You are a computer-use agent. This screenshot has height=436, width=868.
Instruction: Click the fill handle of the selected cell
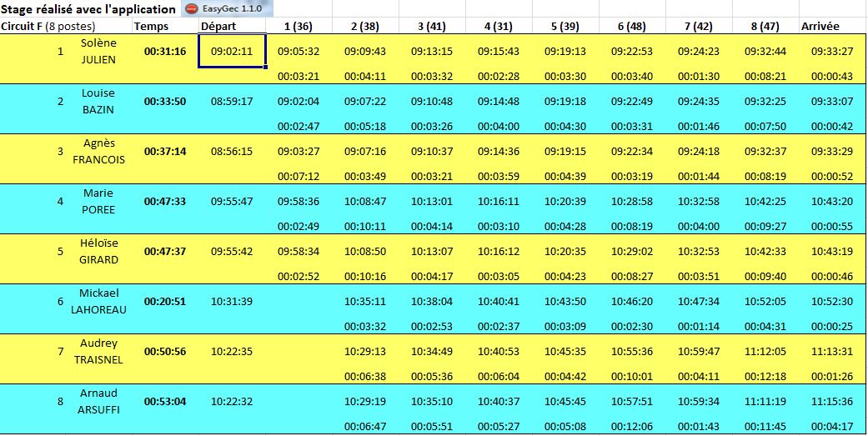pos(266,68)
